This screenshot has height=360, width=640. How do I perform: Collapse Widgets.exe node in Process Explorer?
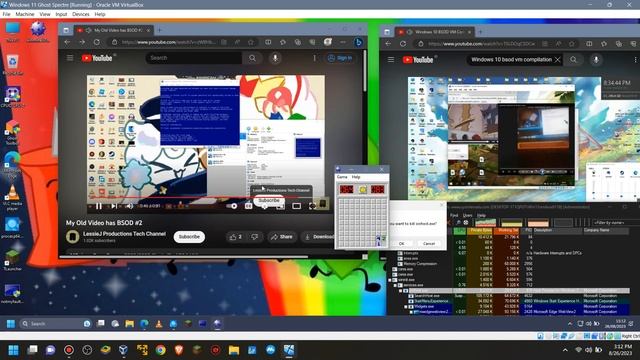point(406,307)
